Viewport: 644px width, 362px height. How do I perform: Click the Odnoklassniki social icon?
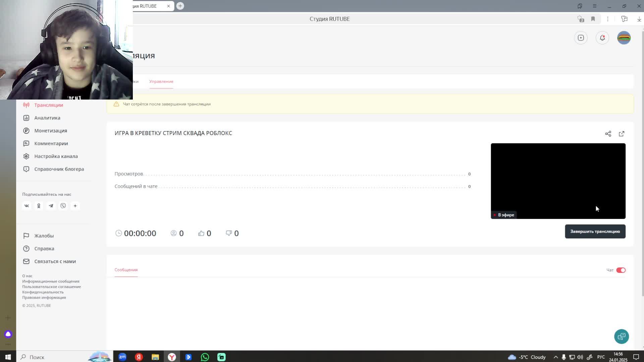tap(39, 206)
